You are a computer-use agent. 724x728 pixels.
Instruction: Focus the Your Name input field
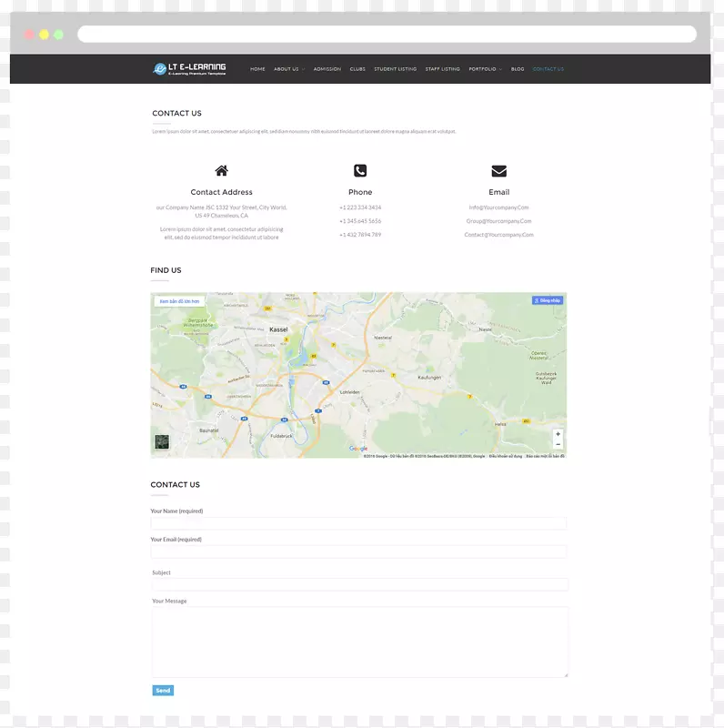[358, 523]
